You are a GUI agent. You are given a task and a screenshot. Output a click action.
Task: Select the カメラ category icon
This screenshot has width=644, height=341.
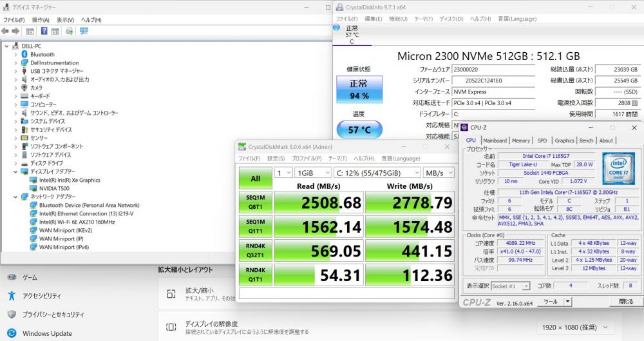click(x=24, y=88)
